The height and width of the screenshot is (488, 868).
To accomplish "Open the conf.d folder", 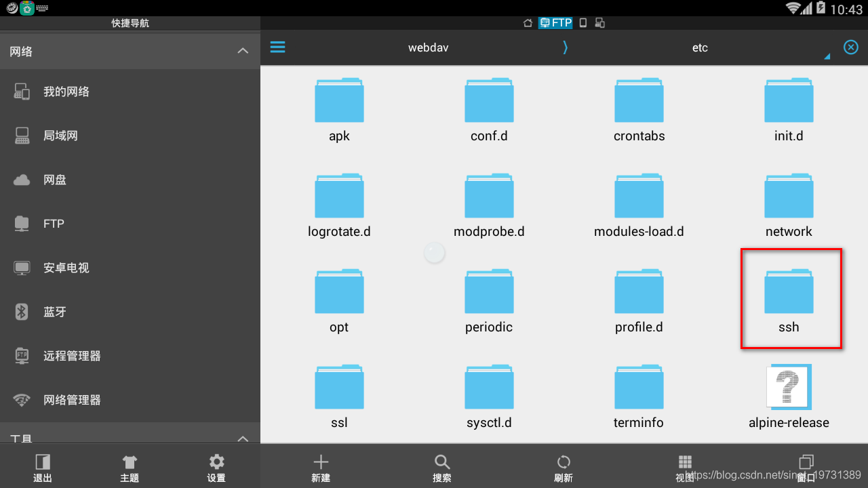I will click(x=489, y=110).
